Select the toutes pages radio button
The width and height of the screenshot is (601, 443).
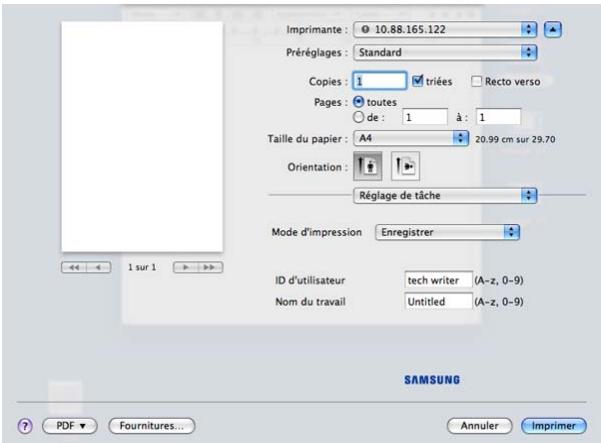358,102
